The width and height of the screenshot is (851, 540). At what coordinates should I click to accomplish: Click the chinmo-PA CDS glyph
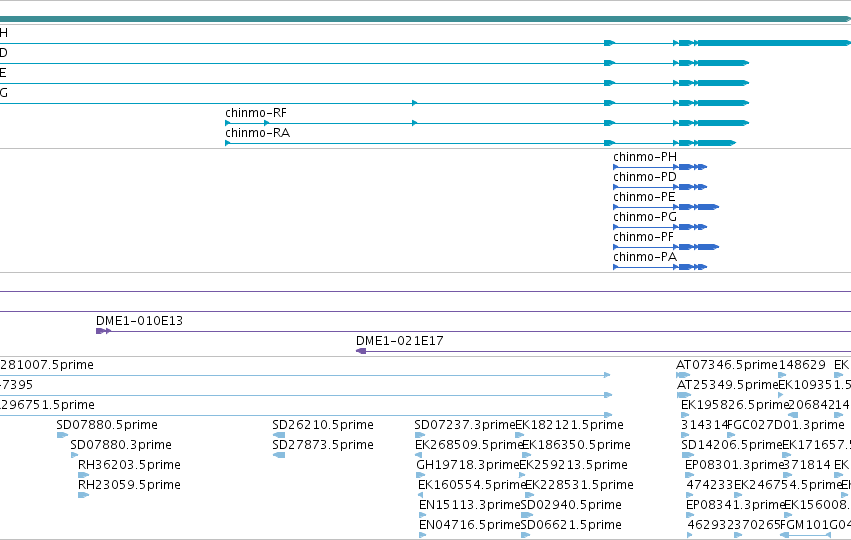tap(660, 267)
